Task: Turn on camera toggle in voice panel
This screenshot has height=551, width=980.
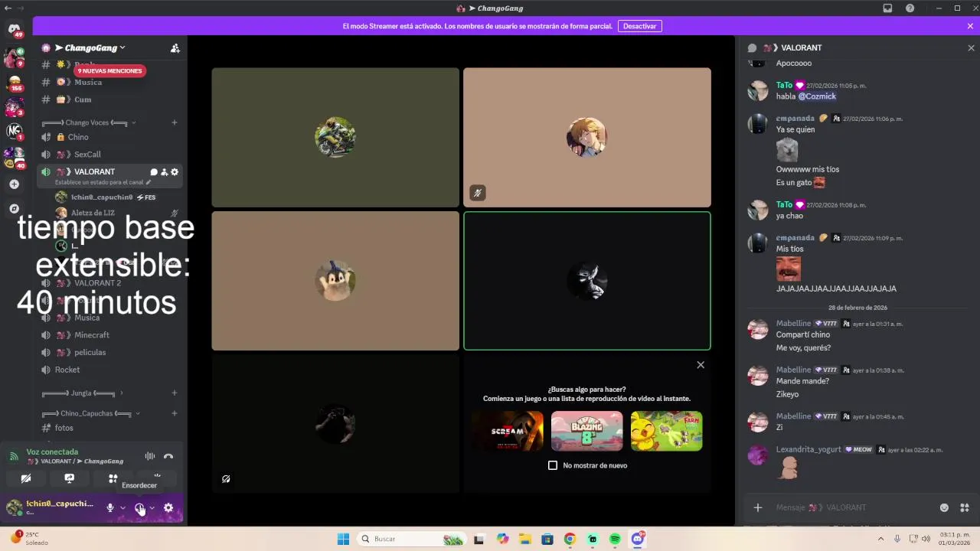Action: [26, 478]
